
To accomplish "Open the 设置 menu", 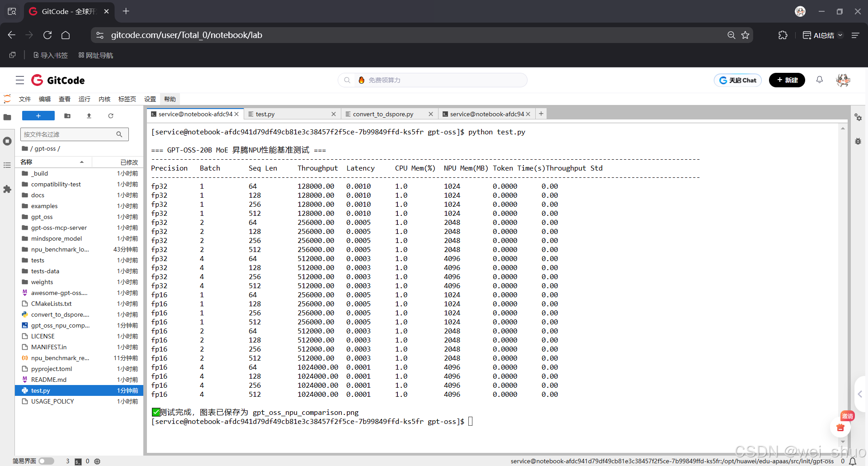I will 150,99.
